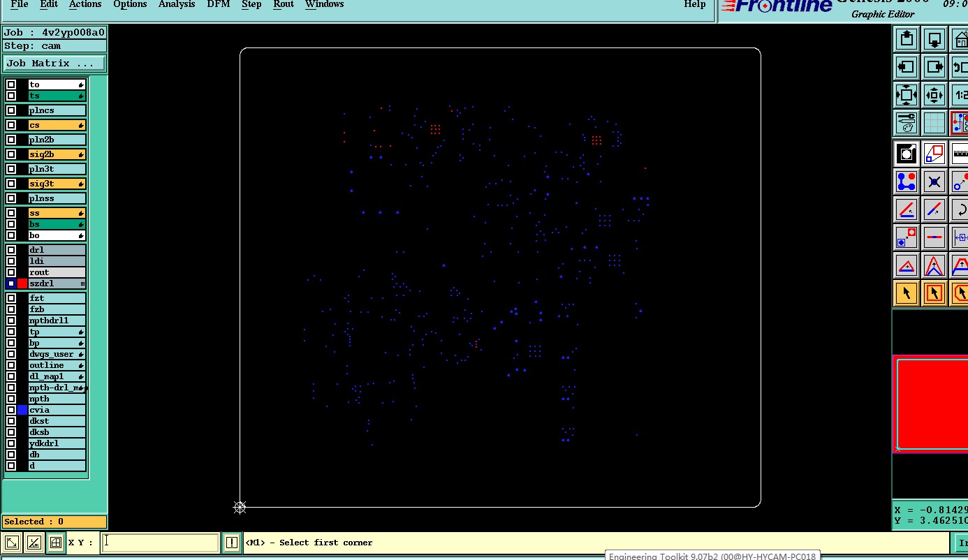Open the wrench and palette tools icon

coord(907,123)
